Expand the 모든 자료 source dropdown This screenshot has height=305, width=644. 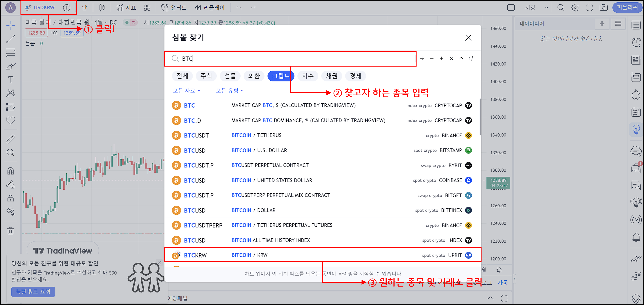(x=186, y=91)
